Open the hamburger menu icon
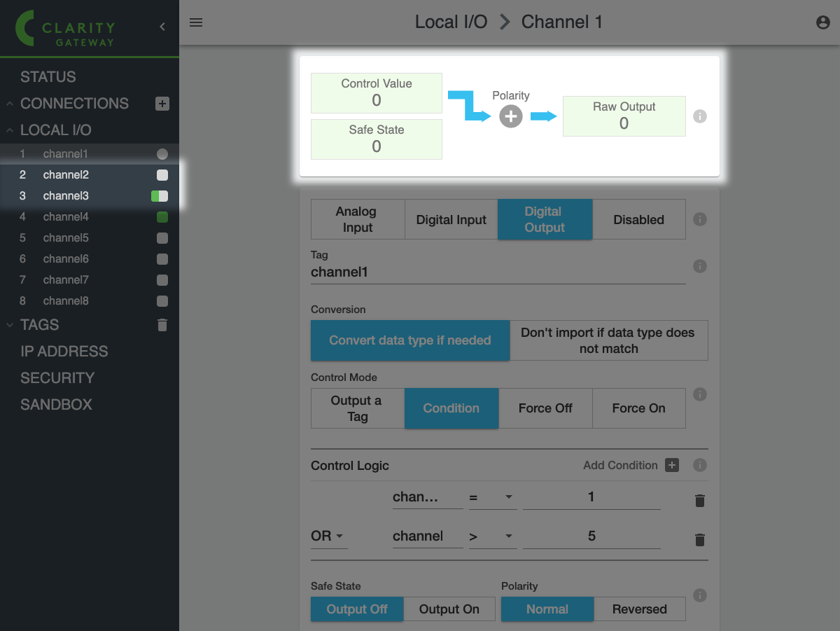The image size is (840, 631). click(196, 22)
